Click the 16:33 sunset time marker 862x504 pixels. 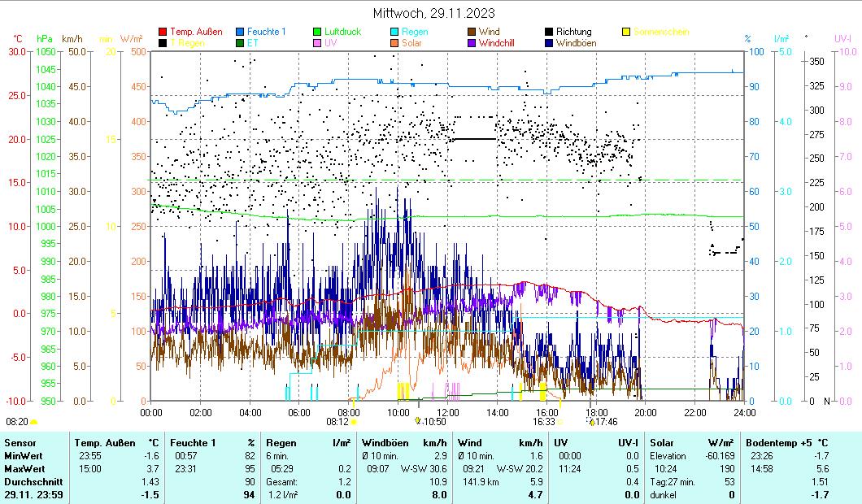click(x=544, y=422)
